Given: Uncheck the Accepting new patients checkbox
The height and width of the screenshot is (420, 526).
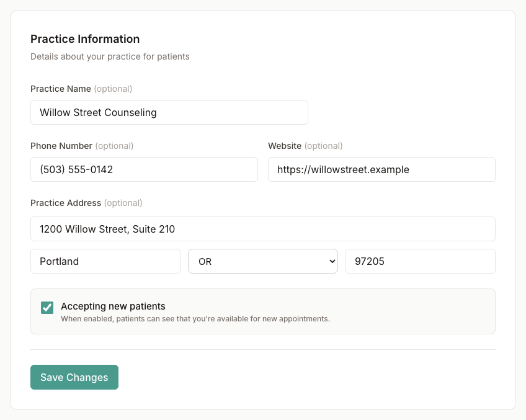Looking at the screenshot, I should coord(47,307).
